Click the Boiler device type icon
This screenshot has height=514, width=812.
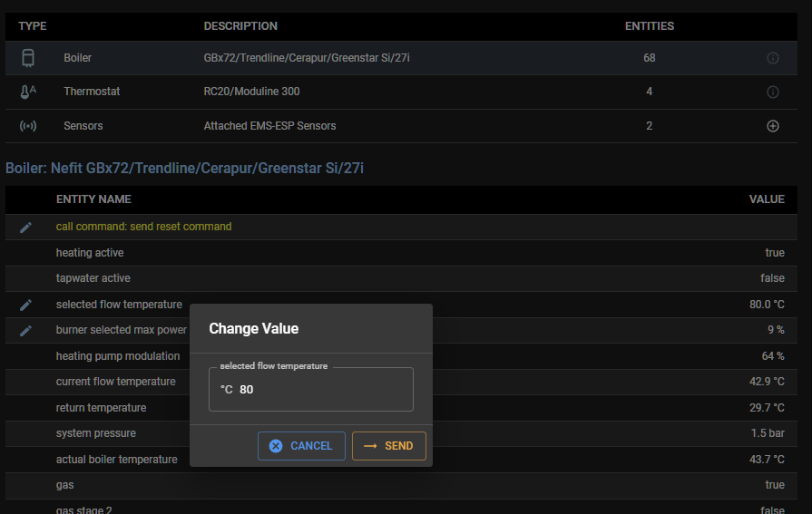[x=28, y=58]
